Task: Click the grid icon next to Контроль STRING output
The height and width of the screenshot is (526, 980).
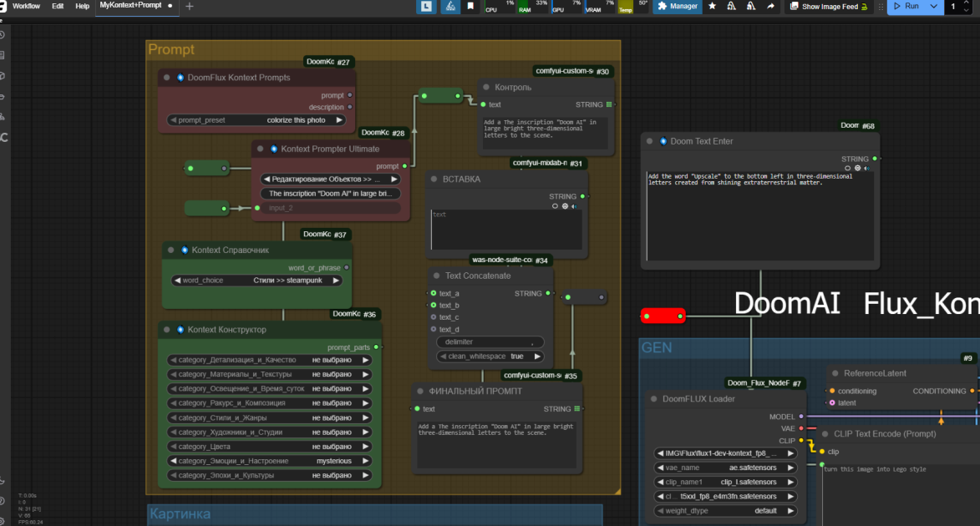Action: coord(609,104)
